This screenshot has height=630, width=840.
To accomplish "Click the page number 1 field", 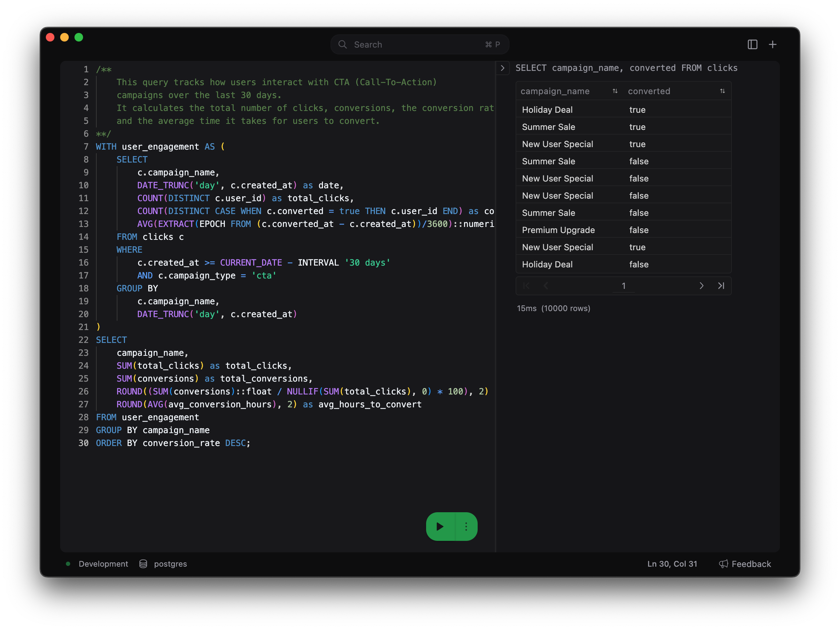I will tap(623, 286).
